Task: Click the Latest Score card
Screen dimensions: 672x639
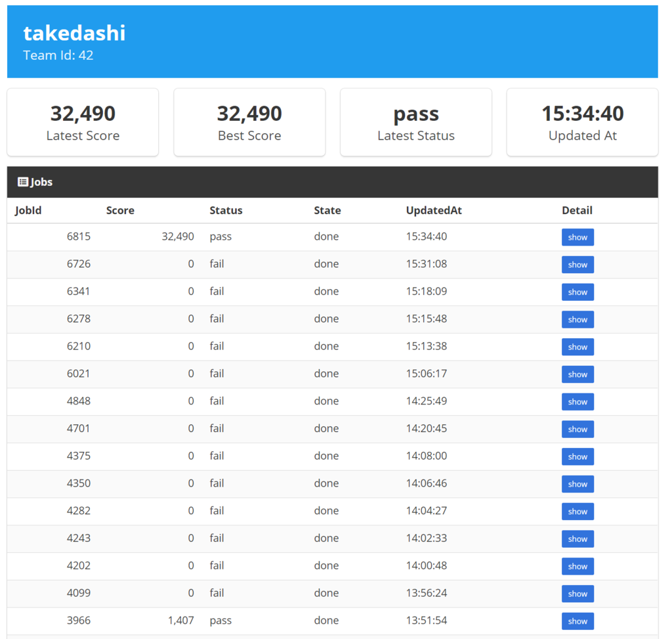Action: point(83,122)
